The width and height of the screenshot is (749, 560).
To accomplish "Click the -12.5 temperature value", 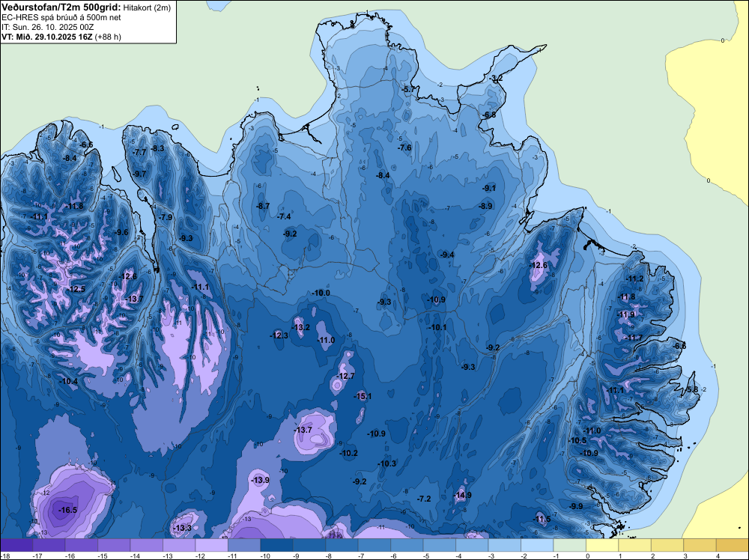I will [x=76, y=289].
